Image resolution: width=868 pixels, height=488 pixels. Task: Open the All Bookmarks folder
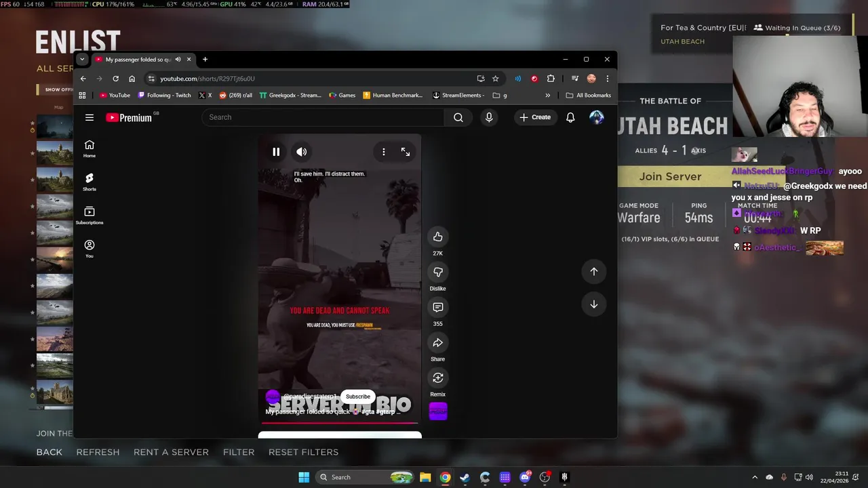click(589, 96)
